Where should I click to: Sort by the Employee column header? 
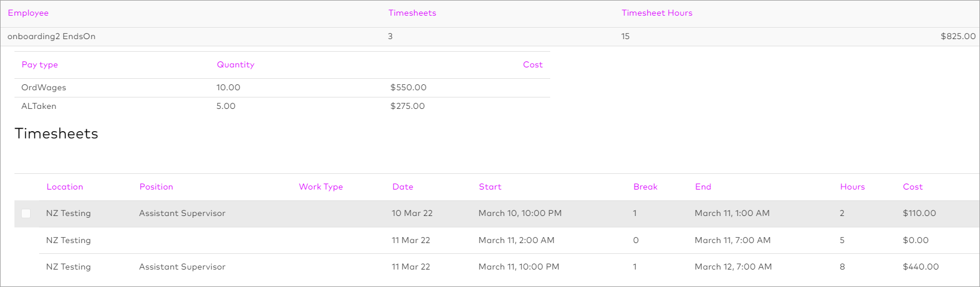pos(28,13)
